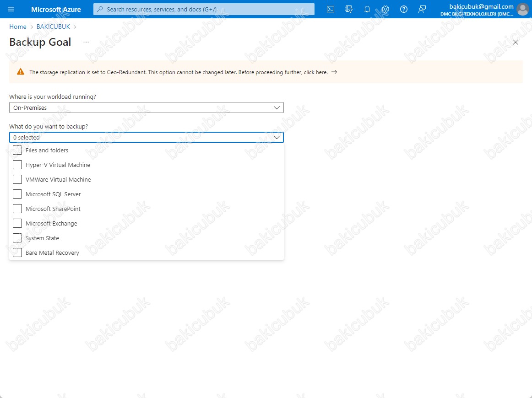This screenshot has height=398, width=532.
Task: Click the 'Where is your workload running?' label
Action: click(x=53, y=97)
